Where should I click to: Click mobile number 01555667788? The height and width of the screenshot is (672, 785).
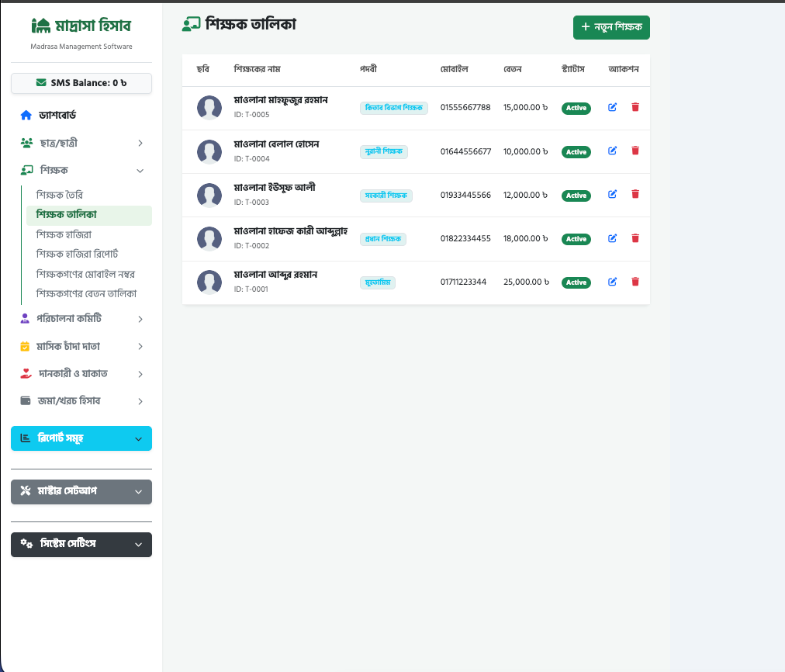[x=465, y=108]
